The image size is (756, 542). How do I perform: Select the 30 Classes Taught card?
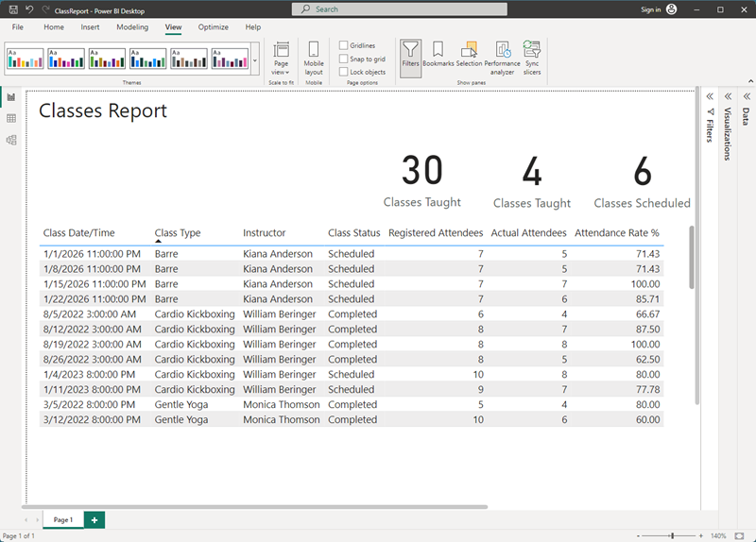[421, 180]
